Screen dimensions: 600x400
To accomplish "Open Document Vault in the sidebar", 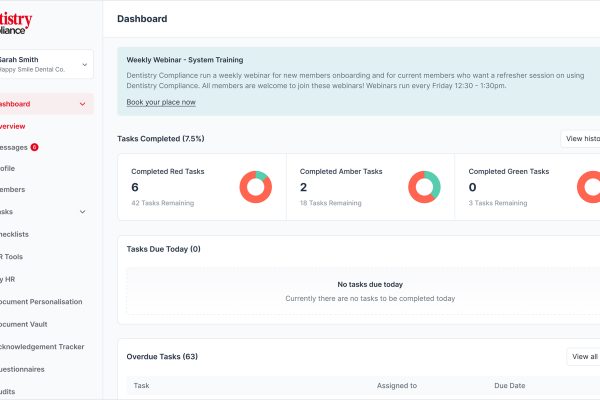I will 23,324.
